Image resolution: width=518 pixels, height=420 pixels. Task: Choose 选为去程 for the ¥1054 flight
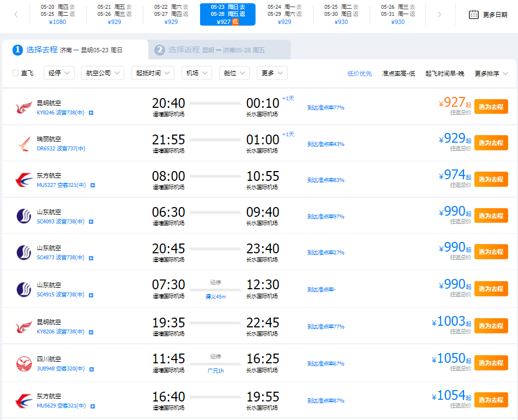tap(491, 400)
